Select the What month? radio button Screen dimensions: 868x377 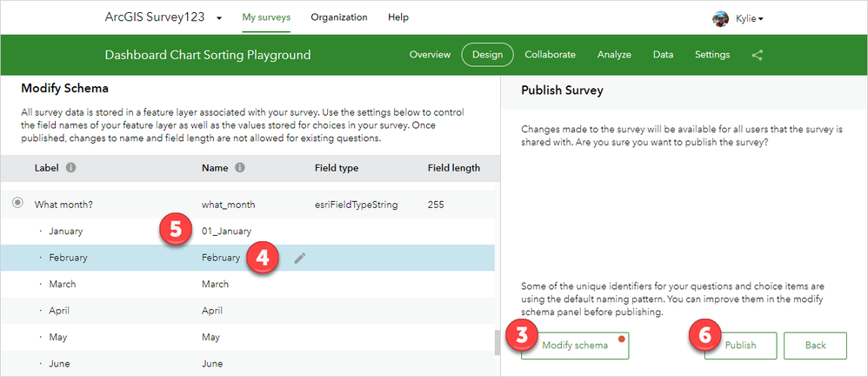coord(17,204)
